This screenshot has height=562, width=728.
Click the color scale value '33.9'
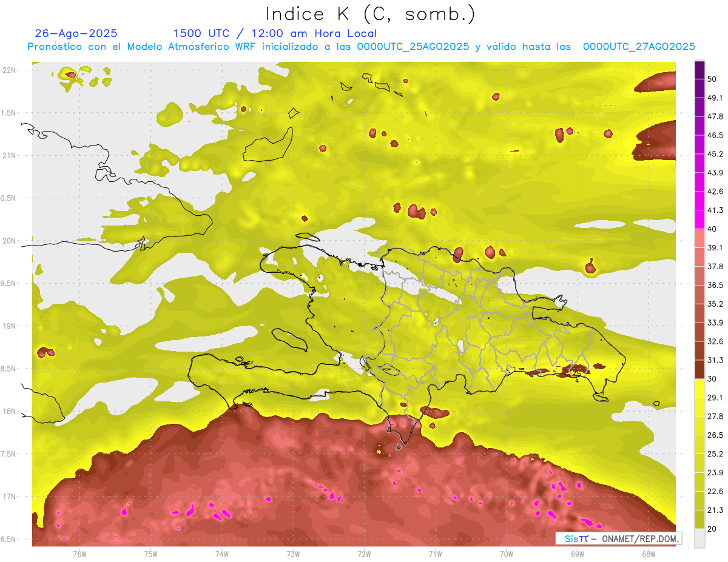tap(715, 323)
